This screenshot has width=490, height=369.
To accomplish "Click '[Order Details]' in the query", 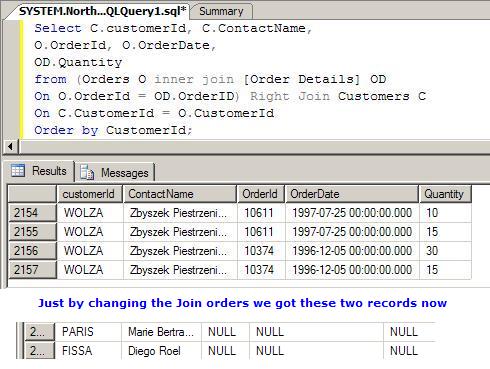I will (x=302, y=79).
